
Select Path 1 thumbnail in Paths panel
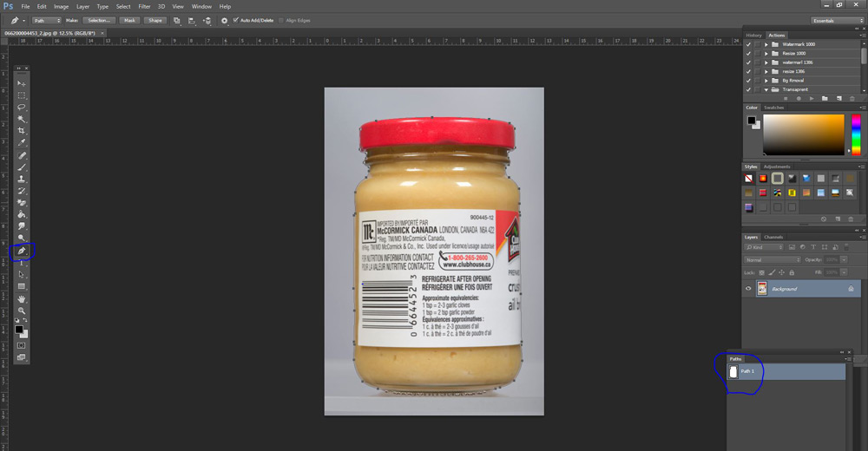(733, 372)
